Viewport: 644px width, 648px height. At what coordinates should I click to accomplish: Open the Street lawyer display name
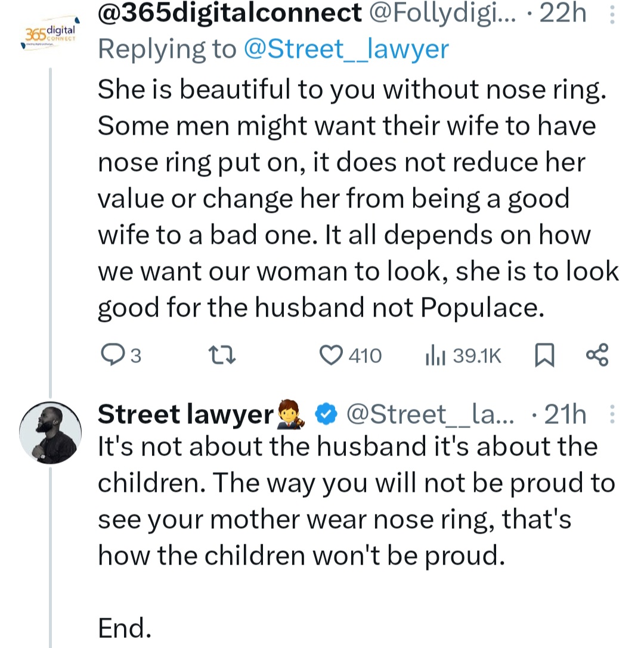(185, 414)
